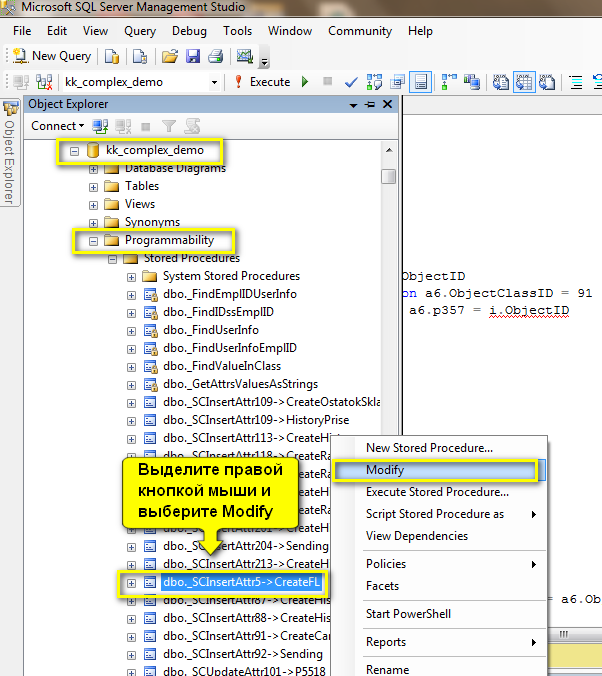Open the Query menu in the menu bar
602x676 pixels.
(140, 31)
